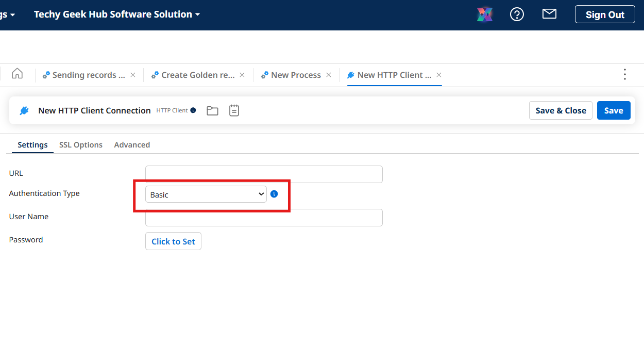Open the mail envelope icon
The width and height of the screenshot is (644, 361).
click(549, 14)
